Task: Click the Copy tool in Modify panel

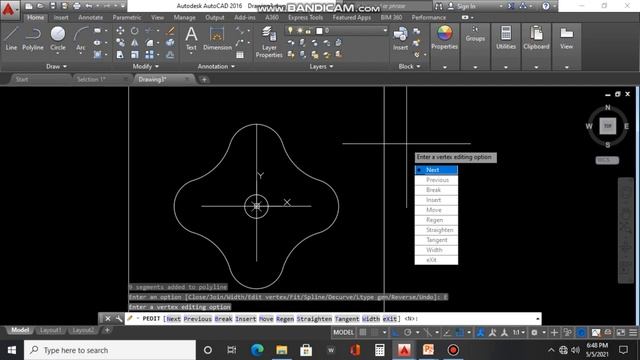Action: pos(120,42)
